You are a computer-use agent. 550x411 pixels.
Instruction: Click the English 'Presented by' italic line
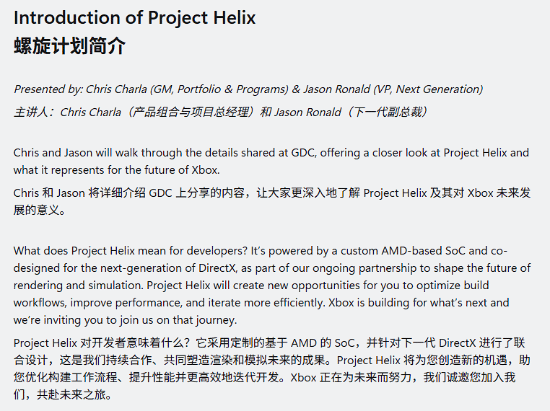coord(248,89)
